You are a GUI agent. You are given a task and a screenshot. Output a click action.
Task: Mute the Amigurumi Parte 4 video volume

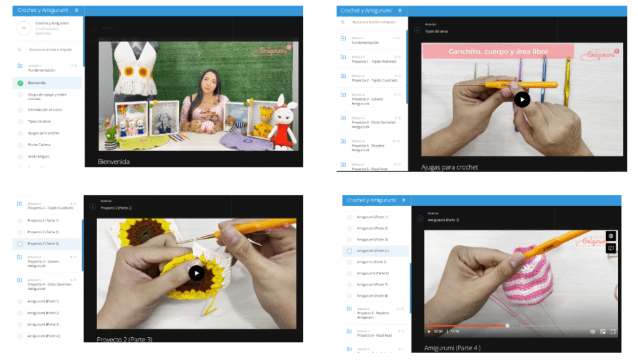[x=592, y=332]
